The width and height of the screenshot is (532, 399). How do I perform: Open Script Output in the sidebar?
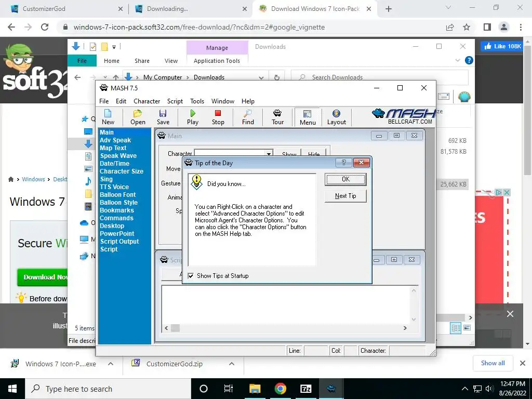coord(119,242)
